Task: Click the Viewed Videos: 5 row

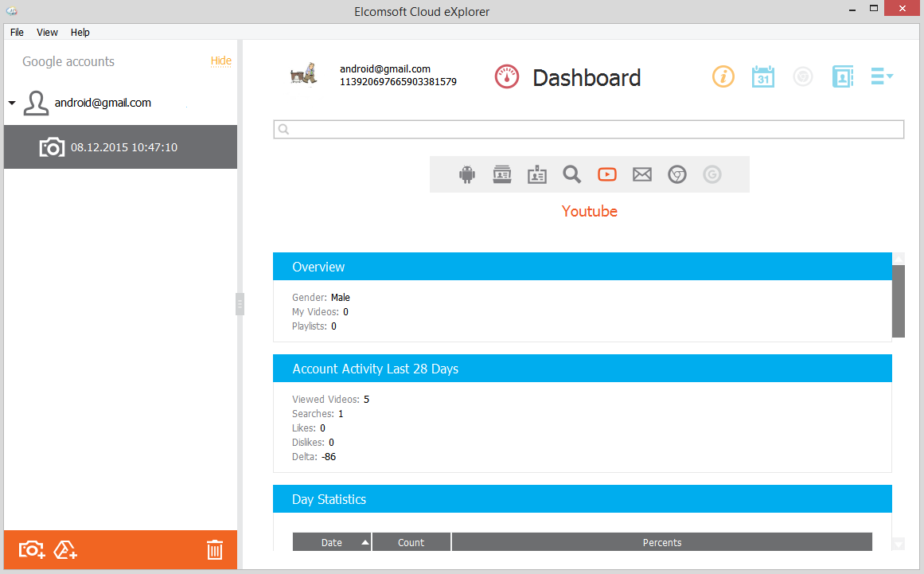Action: pyautogui.click(x=330, y=400)
